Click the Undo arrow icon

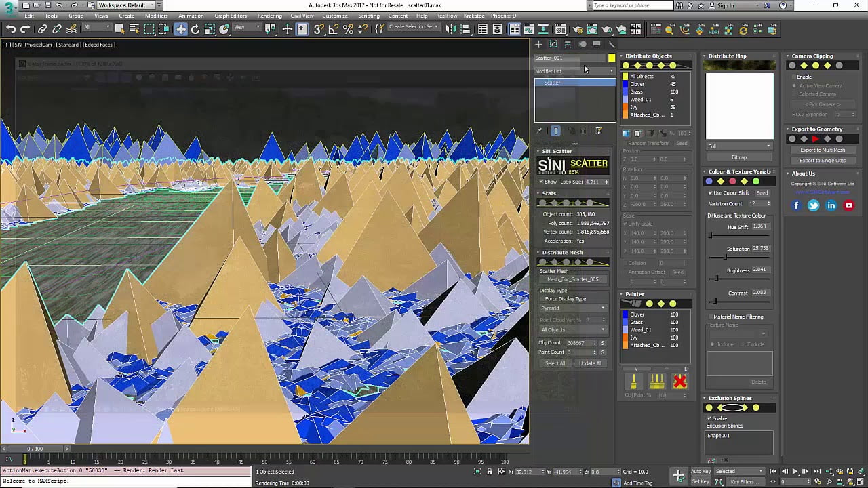pos(11,29)
